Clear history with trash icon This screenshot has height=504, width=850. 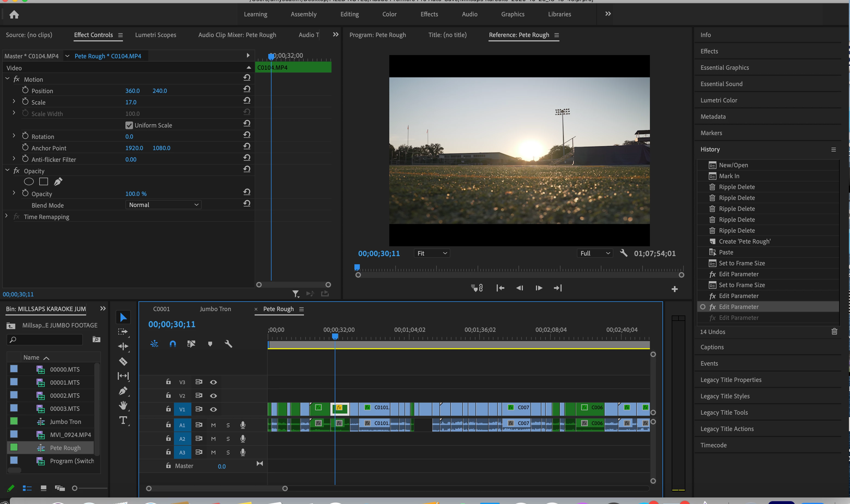(x=834, y=332)
